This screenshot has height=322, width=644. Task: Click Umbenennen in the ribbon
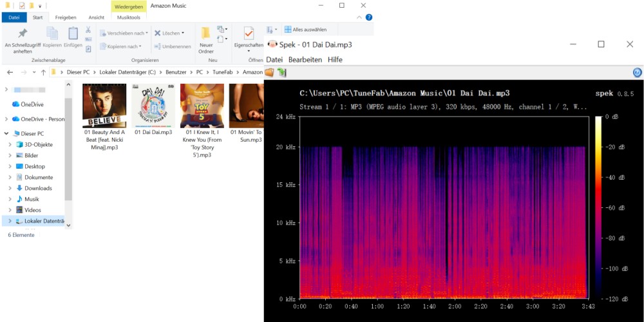[x=173, y=46]
